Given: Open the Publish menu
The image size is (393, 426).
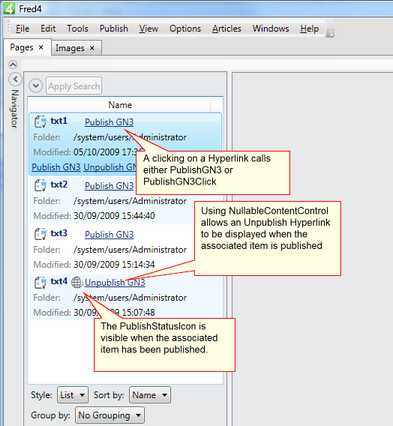Looking at the screenshot, I should (114, 29).
